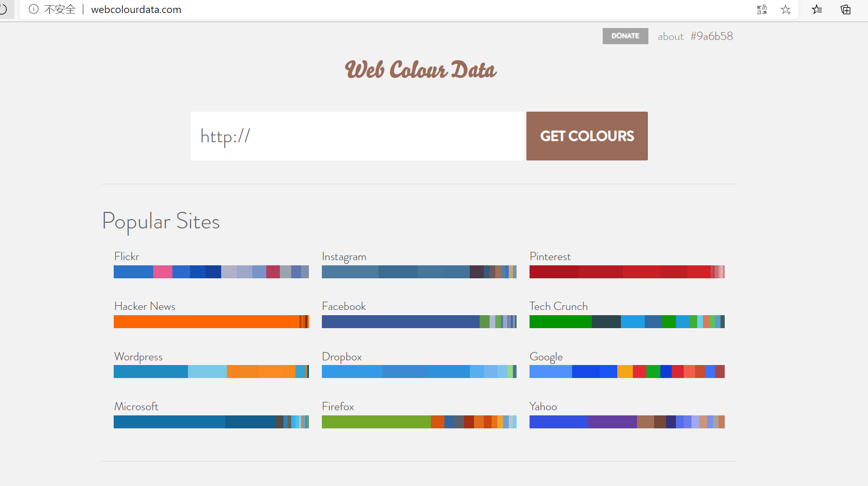The width and height of the screenshot is (868, 486).
Task: Open the Tech Crunch site link
Action: click(559, 306)
